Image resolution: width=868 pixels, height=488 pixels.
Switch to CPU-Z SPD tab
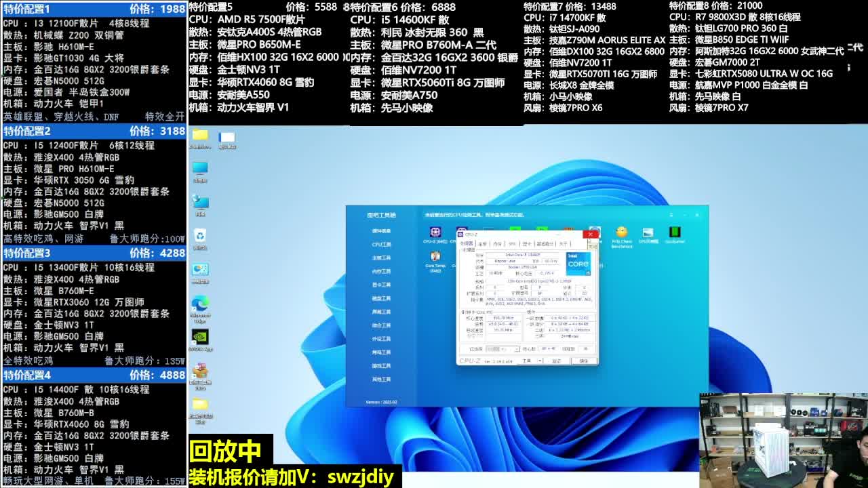click(512, 244)
